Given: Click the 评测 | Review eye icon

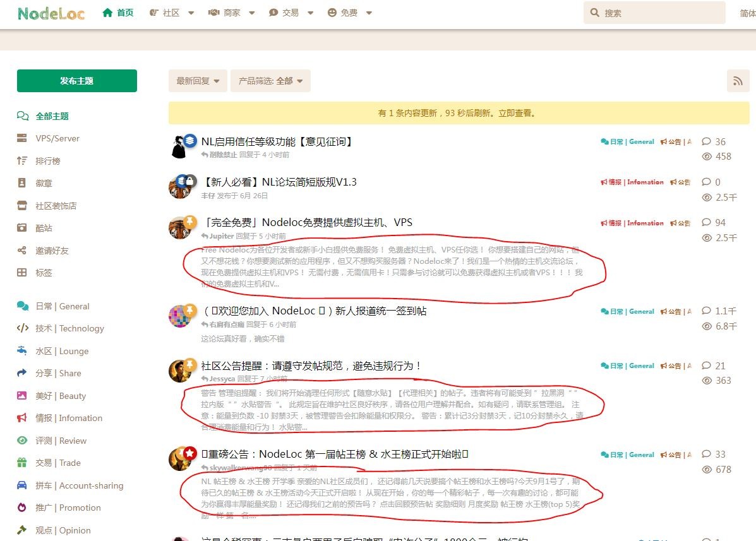Looking at the screenshot, I should 21,441.
